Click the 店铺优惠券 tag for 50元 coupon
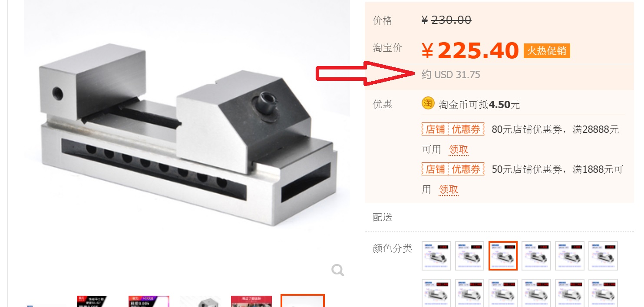644x307 pixels. click(453, 169)
